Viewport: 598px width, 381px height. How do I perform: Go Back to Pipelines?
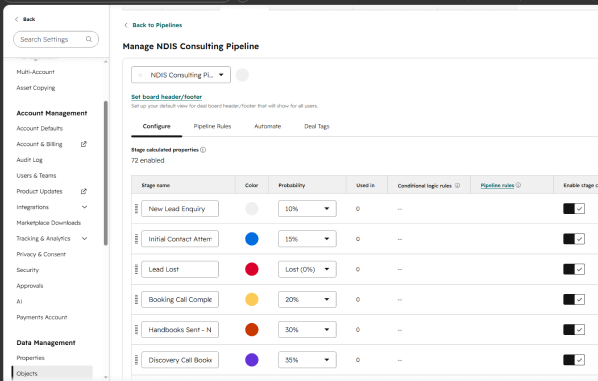[157, 25]
